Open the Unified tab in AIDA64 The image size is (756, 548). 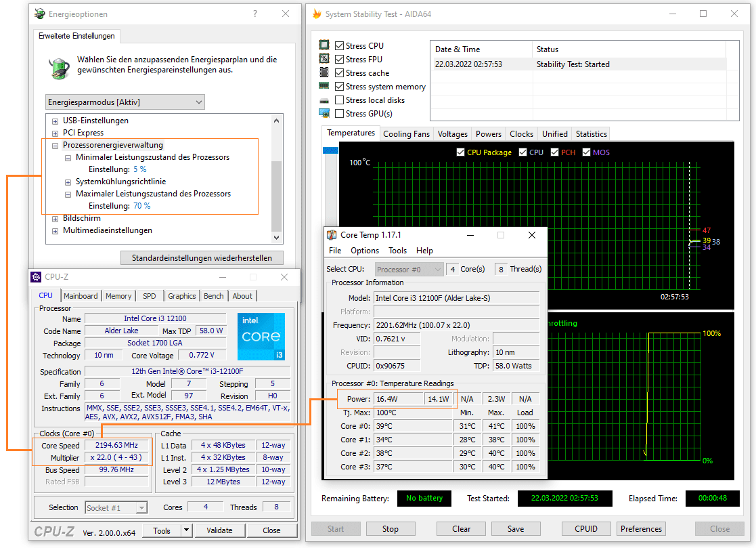click(554, 134)
